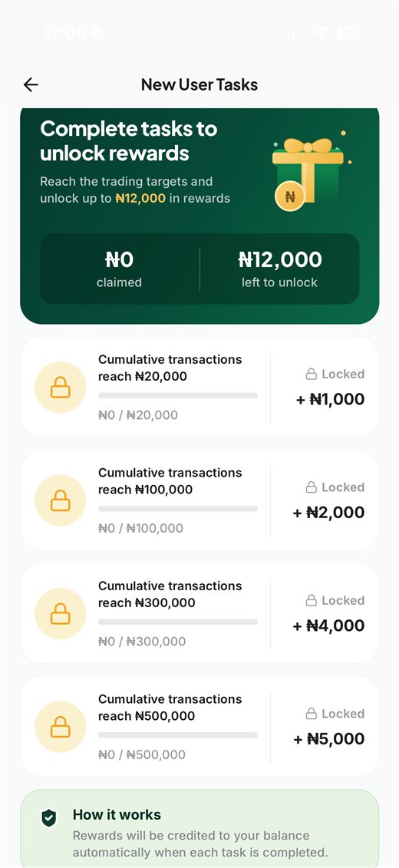Open the How it works info card
This screenshot has height=868, width=399.
[x=199, y=829]
